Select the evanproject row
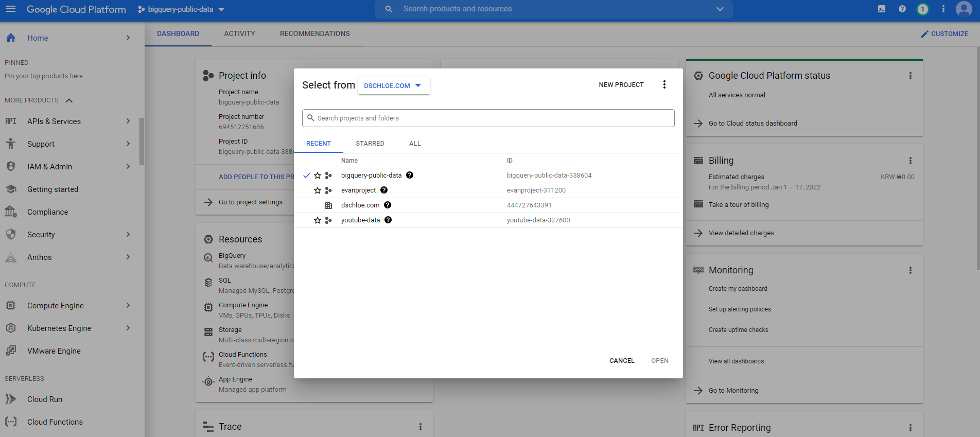The image size is (980, 437). click(x=488, y=190)
